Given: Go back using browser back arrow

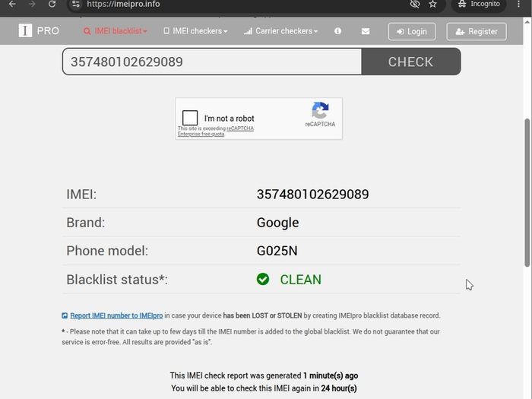Looking at the screenshot, I should point(12,4).
